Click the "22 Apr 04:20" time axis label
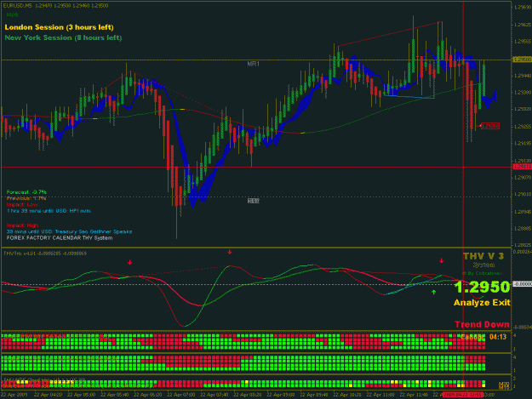Screen dimensions: 532x399 pyautogui.click(x=49, y=395)
